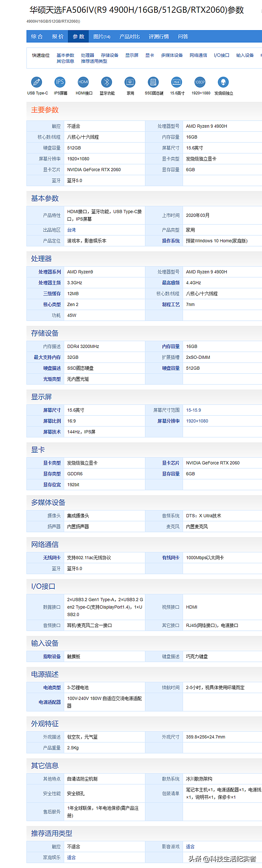Jump to 显卡 quick link
Screen dimensions: 262x868
[x=150, y=55]
